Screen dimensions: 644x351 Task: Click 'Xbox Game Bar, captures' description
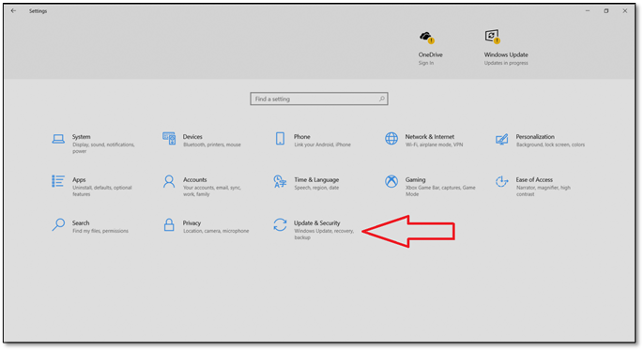440,191
